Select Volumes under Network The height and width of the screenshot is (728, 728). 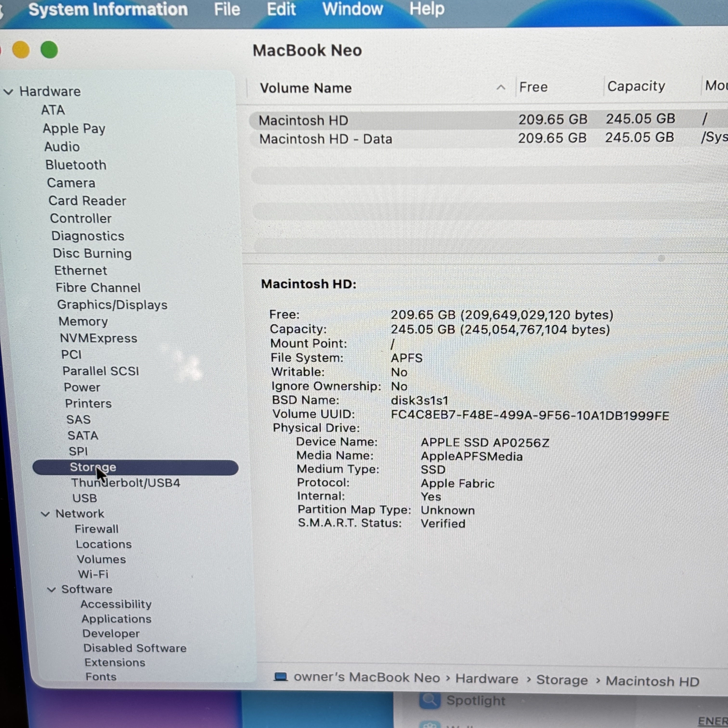(x=101, y=559)
